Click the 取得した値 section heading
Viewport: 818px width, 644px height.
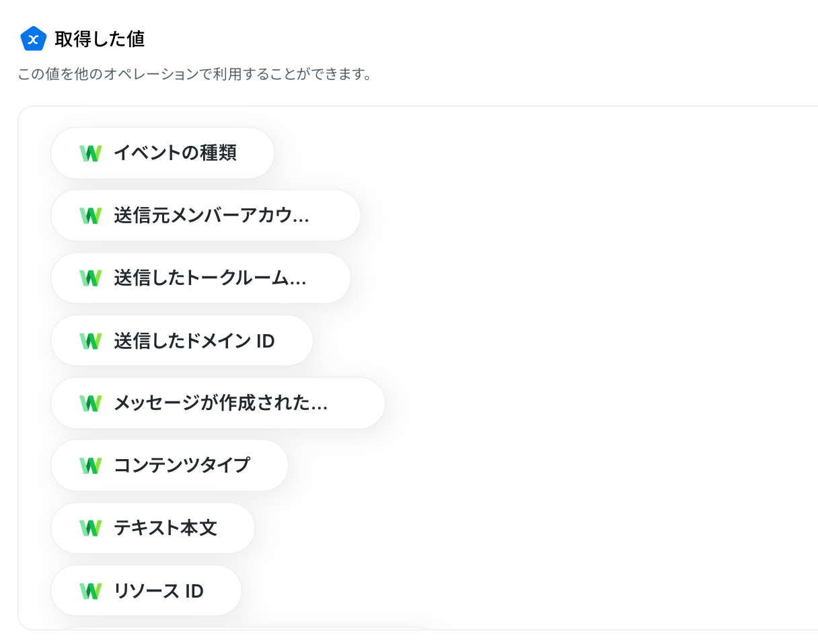pos(100,39)
